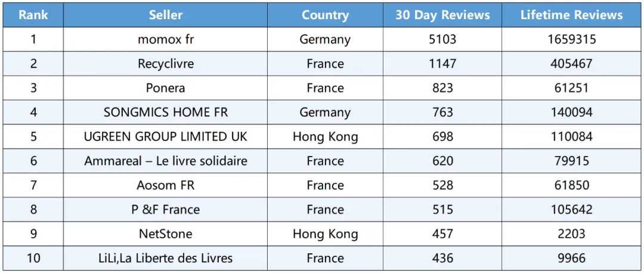Image resolution: width=644 pixels, height=273 pixels.
Task: Click the 30 Day Reviews header
Action: tap(442, 15)
